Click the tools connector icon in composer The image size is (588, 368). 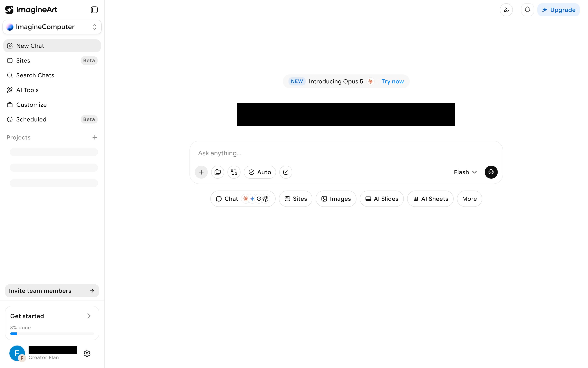click(x=234, y=172)
